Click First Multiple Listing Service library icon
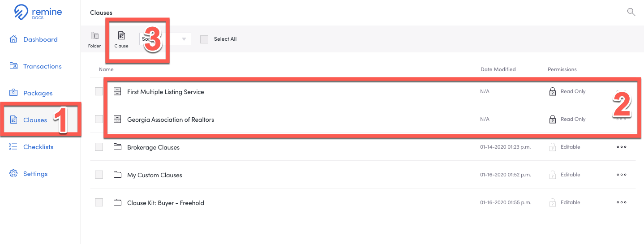Image resolution: width=644 pixels, height=244 pixels. [117, 91]
